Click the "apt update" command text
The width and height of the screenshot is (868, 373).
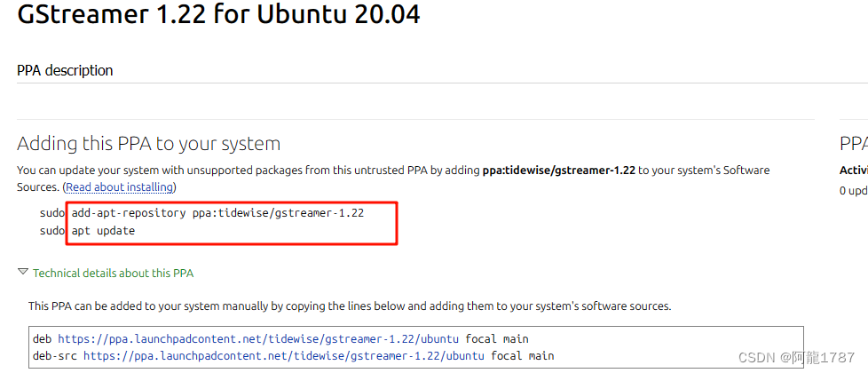[103, 231]
